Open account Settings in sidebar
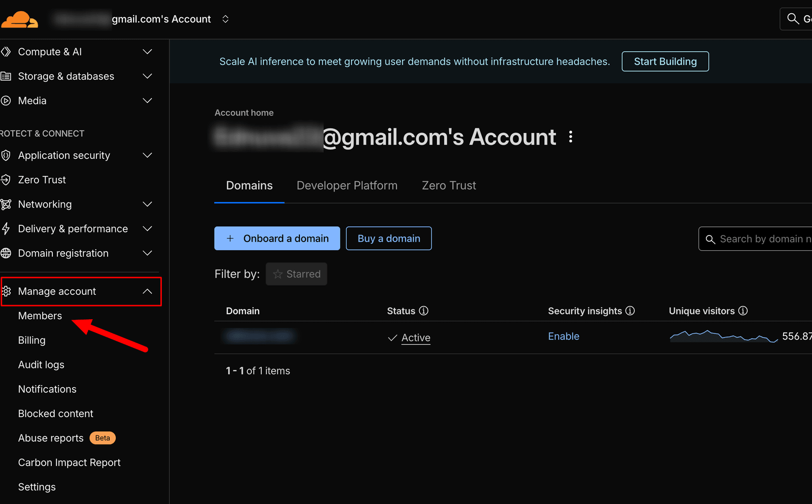This screenshot has width=812, height=504. click(37, 487)
